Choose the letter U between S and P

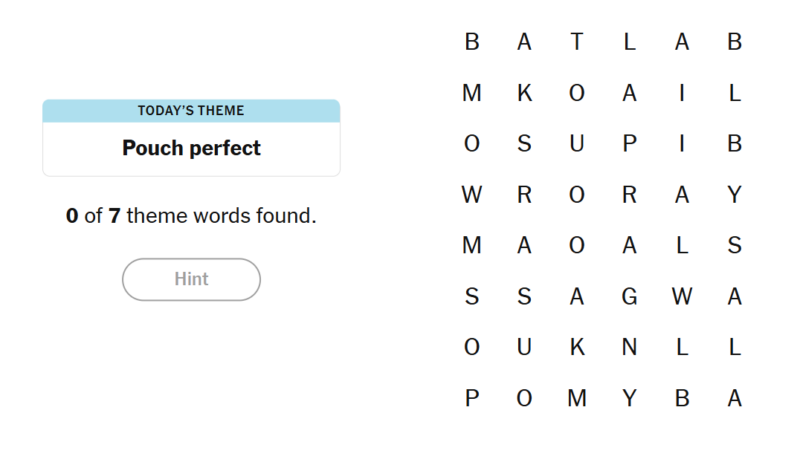[576, 144]
